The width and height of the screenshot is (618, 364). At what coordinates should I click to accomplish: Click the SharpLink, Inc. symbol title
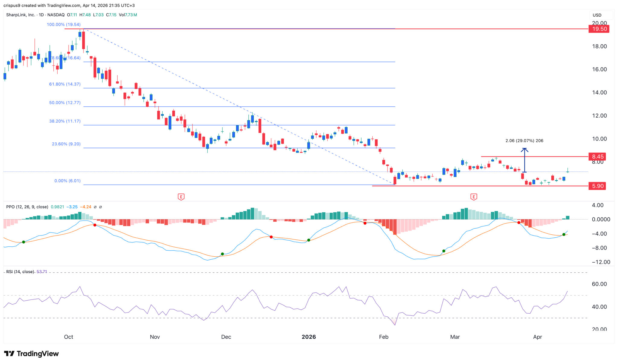[x=21, y=15]
